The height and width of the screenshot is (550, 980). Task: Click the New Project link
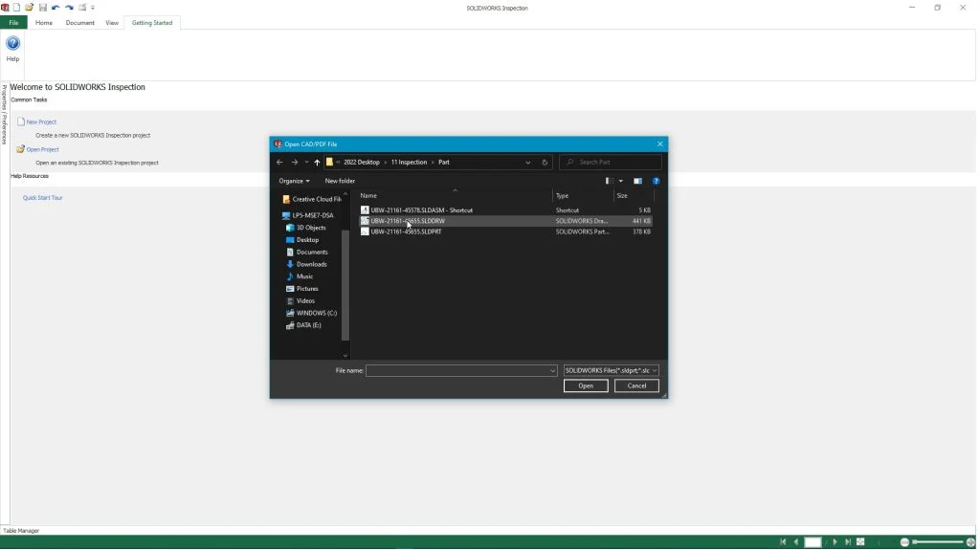(41, 122)
